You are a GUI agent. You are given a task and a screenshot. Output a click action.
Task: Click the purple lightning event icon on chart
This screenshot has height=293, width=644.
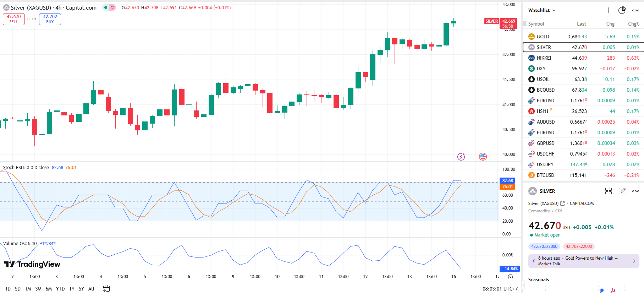point(461,157)
